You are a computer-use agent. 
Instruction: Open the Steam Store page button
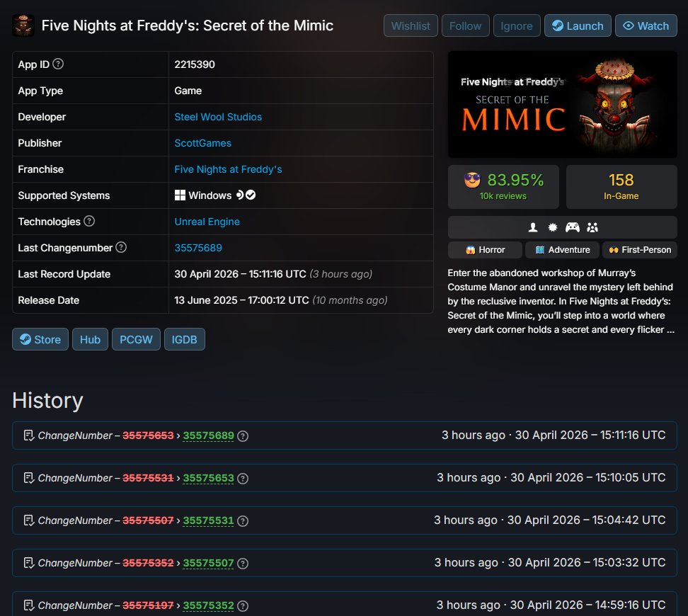40,339
